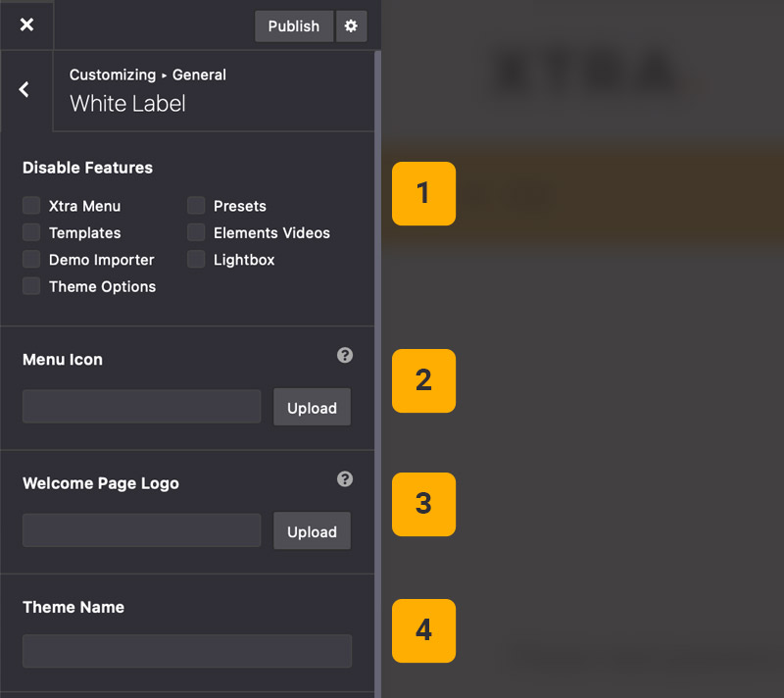Disable Presets via its checkbox
Viewport: 784px width, 698px height.
point(197,206)
